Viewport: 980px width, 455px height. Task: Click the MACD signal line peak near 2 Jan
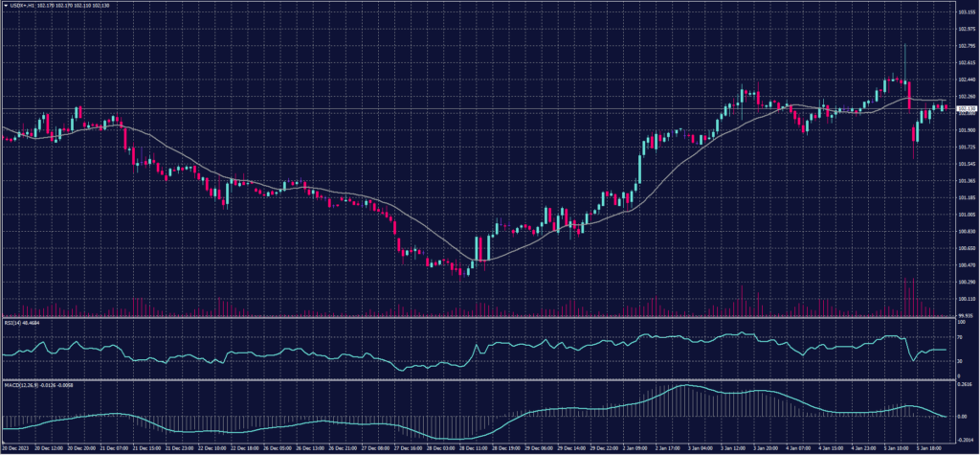(x=685, y=386)
